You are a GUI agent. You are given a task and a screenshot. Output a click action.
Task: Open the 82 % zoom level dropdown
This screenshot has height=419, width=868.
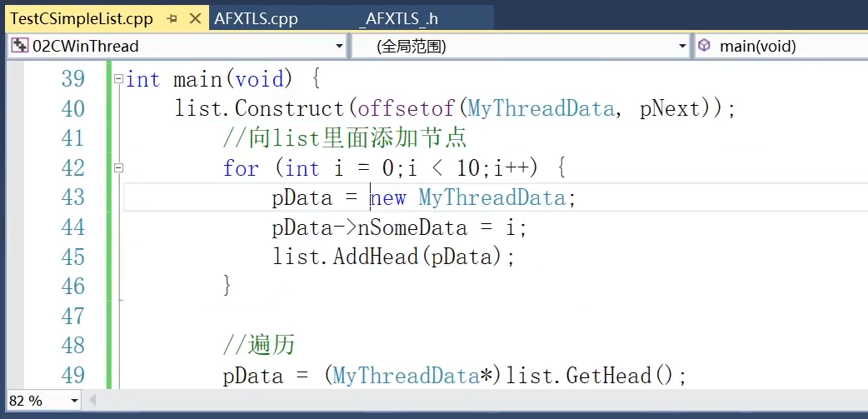[x=75, y=401]
